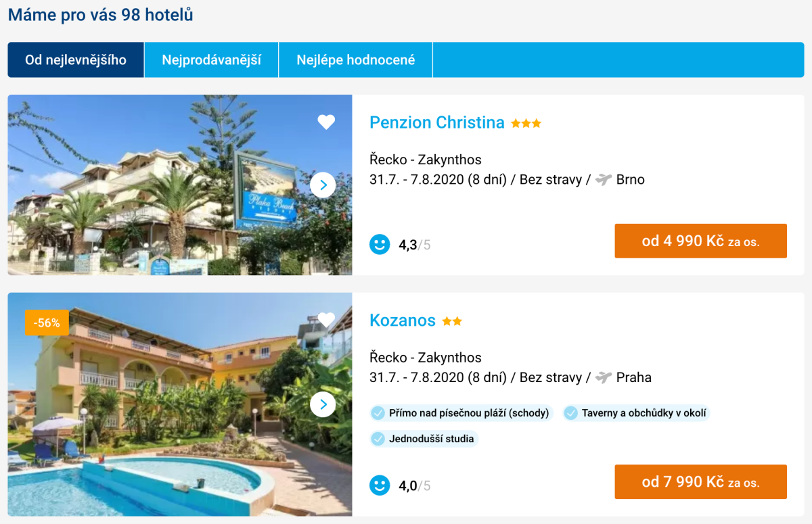Screen dimensions: 812x524
Task: Favorite Kozanos hotel with heart icon
Action: (326, 320)
